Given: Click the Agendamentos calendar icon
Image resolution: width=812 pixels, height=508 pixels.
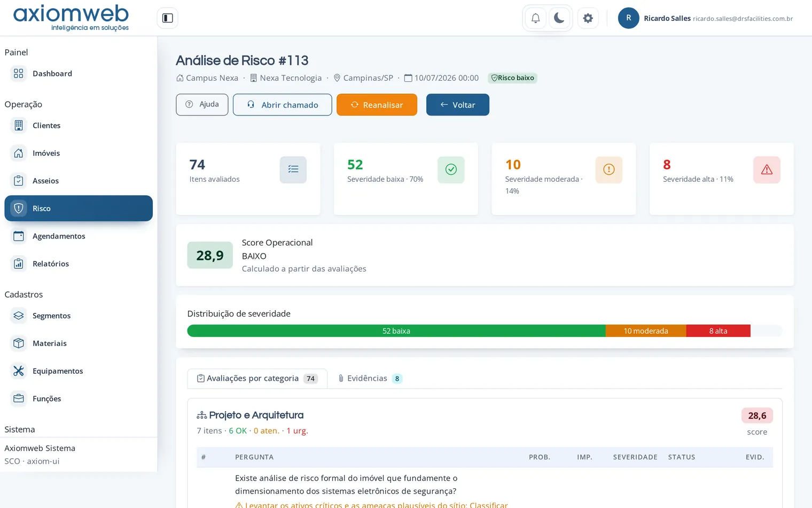Looking at the screenshot, I should click(x=19, y=236).
